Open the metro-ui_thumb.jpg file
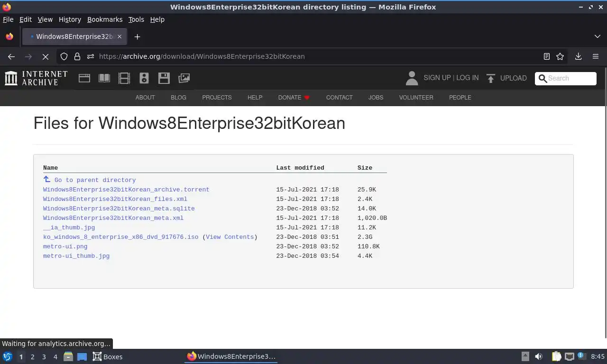This screenshot has height=364, width=607. [x=76, y=256]
